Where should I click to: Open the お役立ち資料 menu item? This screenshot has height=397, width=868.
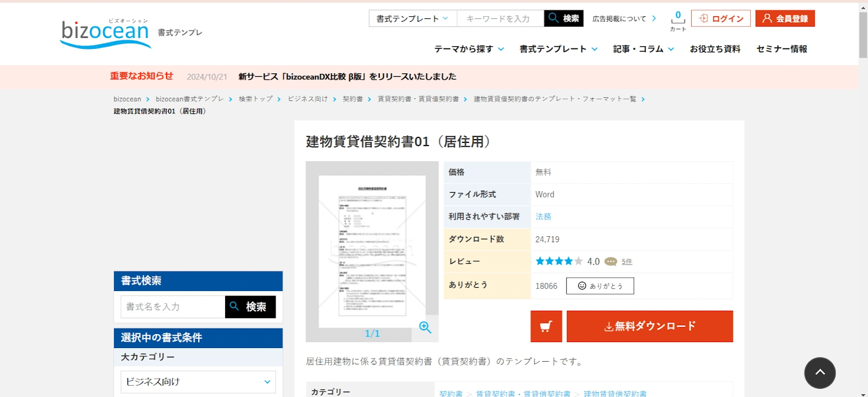[x=715, y=49]
